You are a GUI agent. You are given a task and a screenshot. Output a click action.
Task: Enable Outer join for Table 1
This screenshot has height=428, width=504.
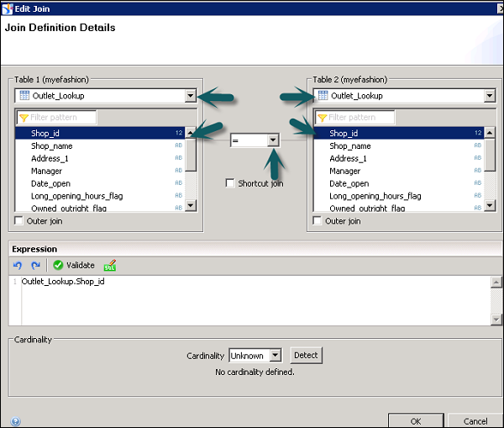(20, 221)
